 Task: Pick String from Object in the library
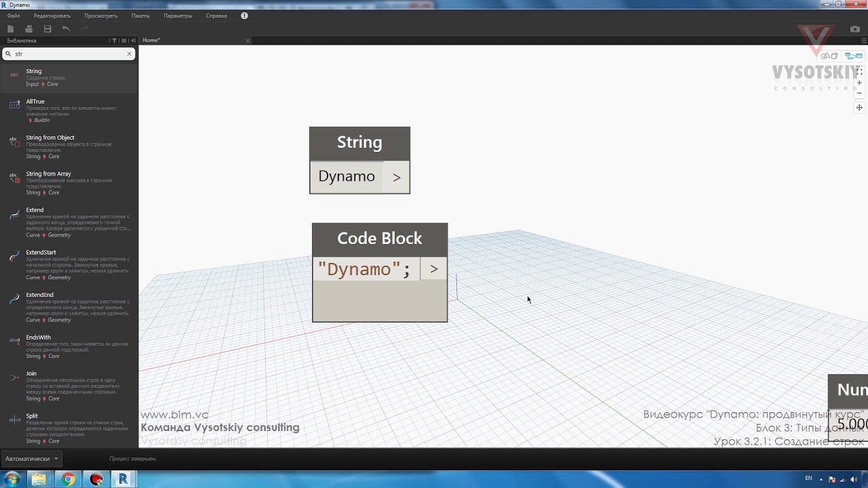pyautogui.click(x=69, y=147)
